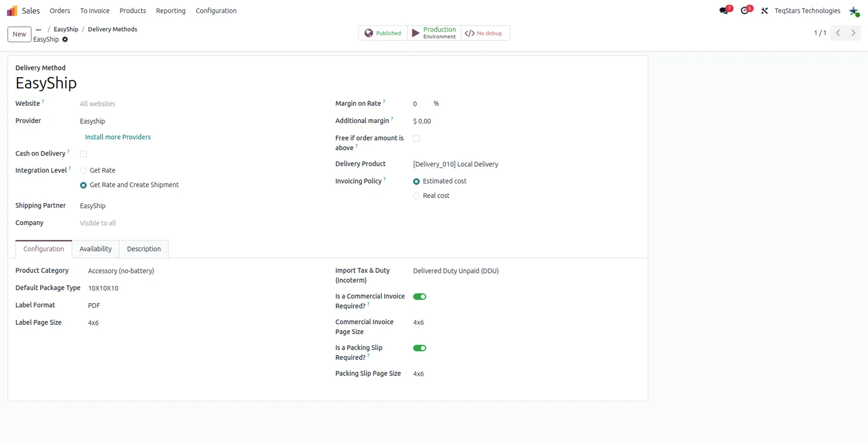Image resolution: width=868 pixels, height=444 pixels.
Task: Open the Sales app home icon
Action: pos(12,11)
